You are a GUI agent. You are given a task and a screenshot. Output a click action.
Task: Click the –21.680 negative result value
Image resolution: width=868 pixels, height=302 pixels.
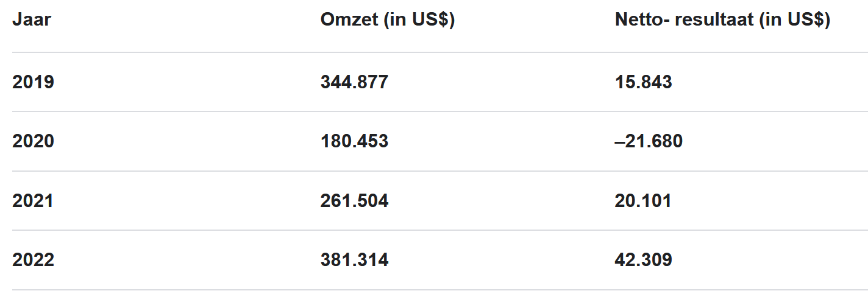[649, 141]
